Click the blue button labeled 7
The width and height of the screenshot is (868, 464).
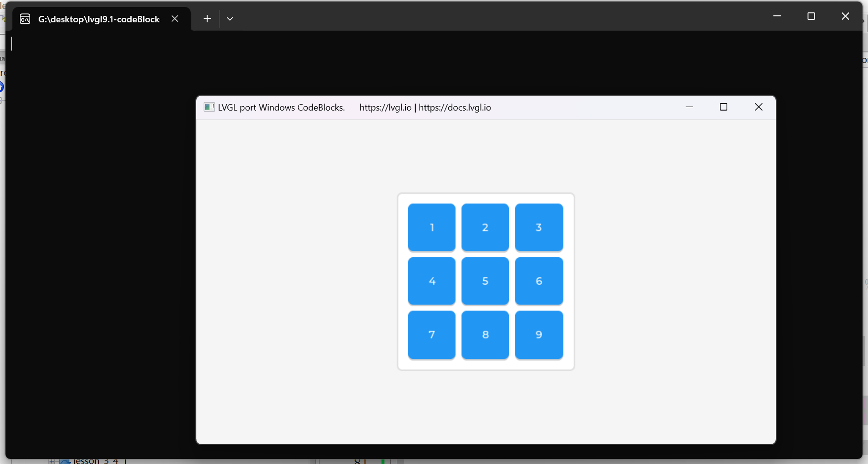[x=432, y=335]
